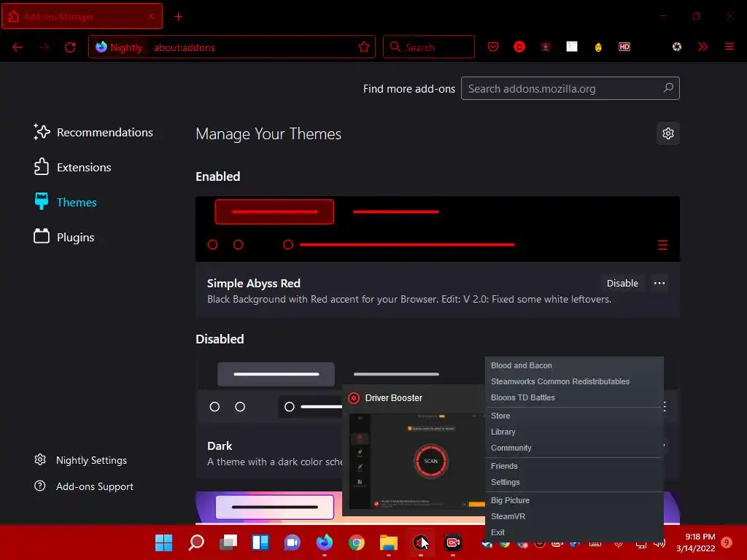Show more toolbar items via chevrons
This screenshot has width=747, height=560.
click(703, 47)
